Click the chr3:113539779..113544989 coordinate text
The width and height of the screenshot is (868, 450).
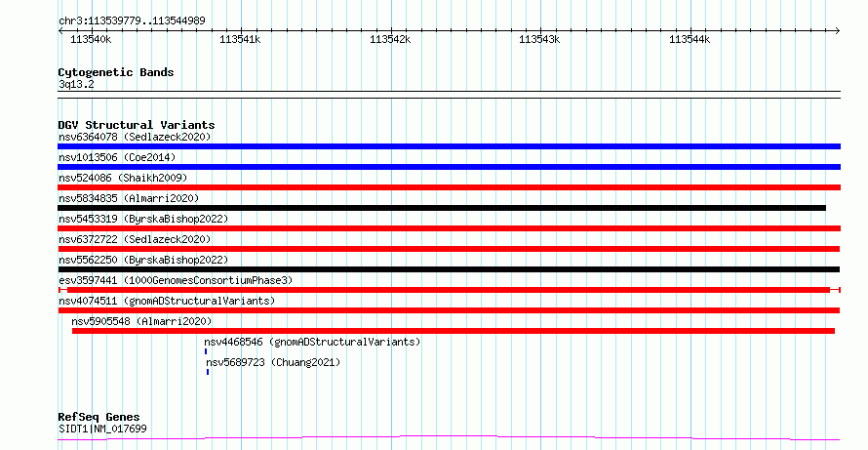132,21
